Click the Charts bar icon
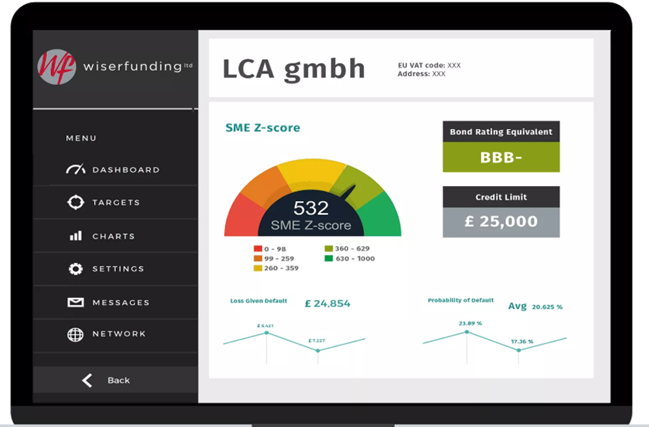The height and width of the screenshot is (427, 649). click(75, 236)
